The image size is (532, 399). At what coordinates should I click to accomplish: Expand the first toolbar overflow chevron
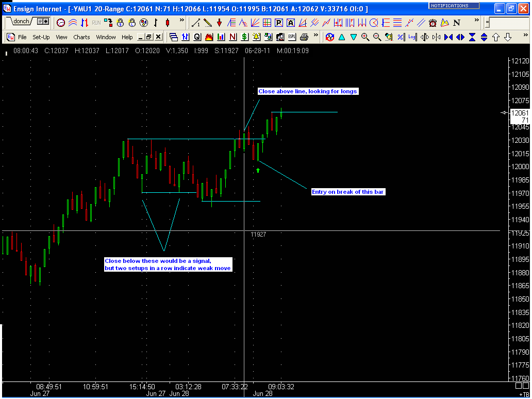point(182,20)
